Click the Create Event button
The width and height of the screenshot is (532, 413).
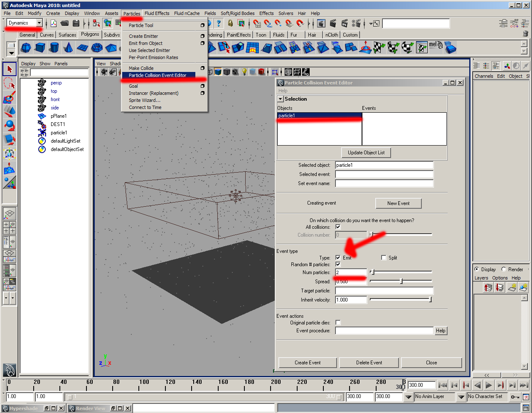coord(308,363)
